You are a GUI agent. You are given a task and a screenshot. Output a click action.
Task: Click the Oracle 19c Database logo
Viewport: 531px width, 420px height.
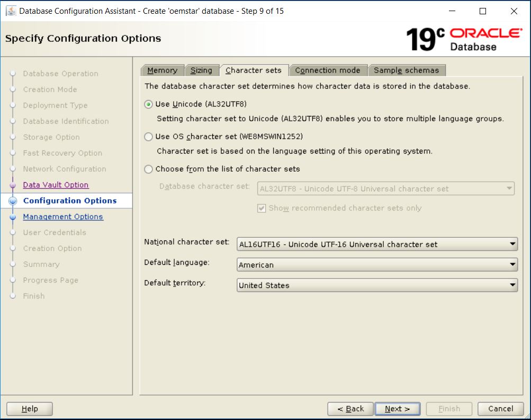(464, 39)
